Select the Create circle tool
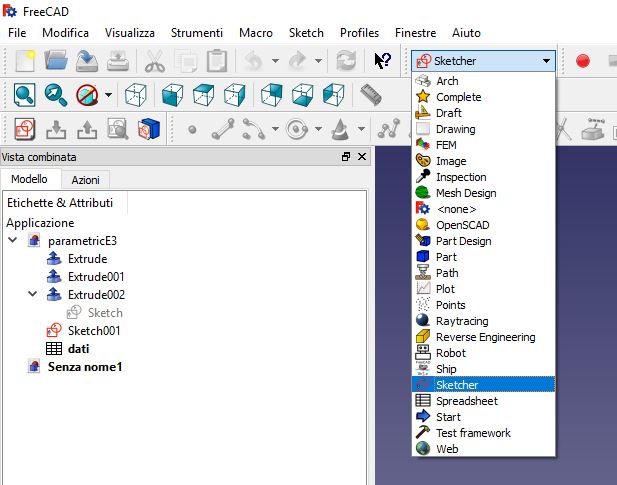The height and width of the screenshot is (485, 617). click(297, 129)
